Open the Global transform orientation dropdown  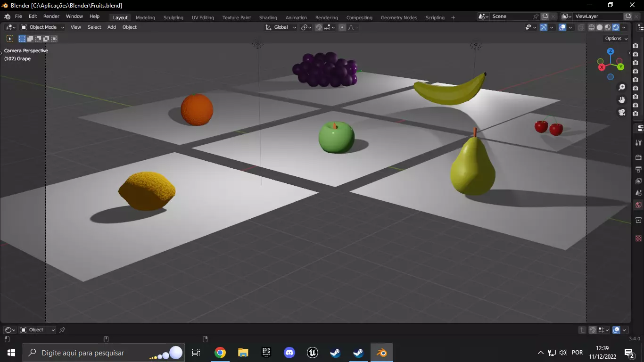coord(281,27)
